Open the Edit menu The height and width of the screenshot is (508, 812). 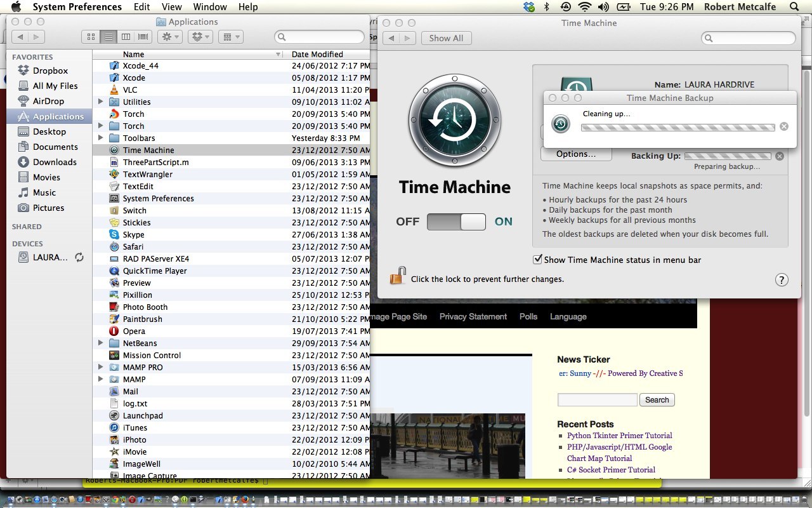142,7
